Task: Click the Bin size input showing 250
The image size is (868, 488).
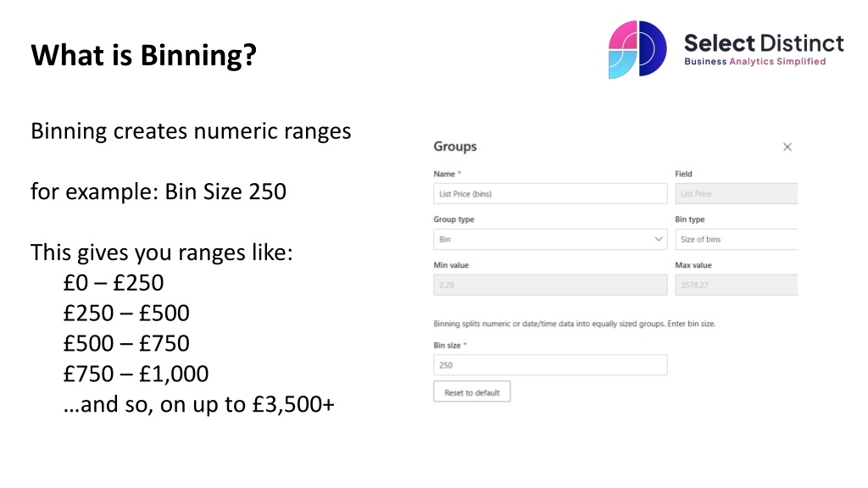Action: pyautogui.click(x=550, y=365)
